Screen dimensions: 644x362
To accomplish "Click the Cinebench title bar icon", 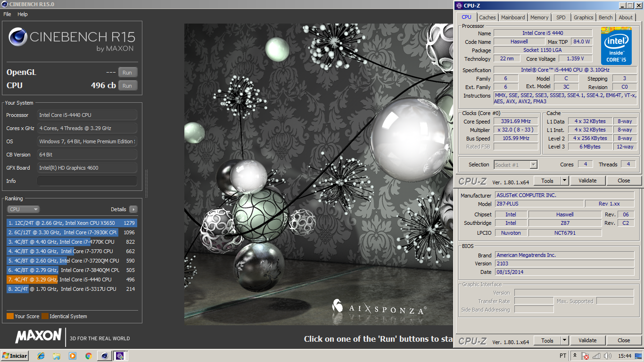I will pos(5,4).
